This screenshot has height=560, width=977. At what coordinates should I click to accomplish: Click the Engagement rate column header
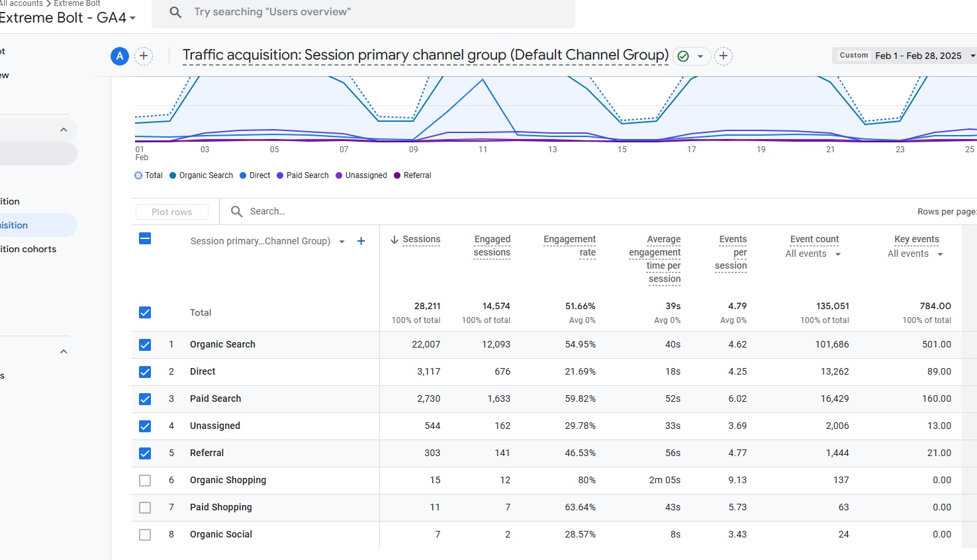pos(569,246)
